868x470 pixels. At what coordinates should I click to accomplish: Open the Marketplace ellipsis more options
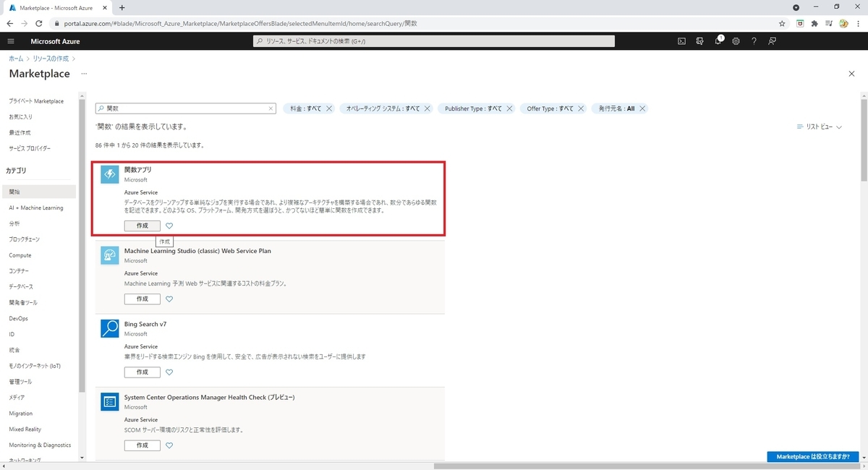84,74
